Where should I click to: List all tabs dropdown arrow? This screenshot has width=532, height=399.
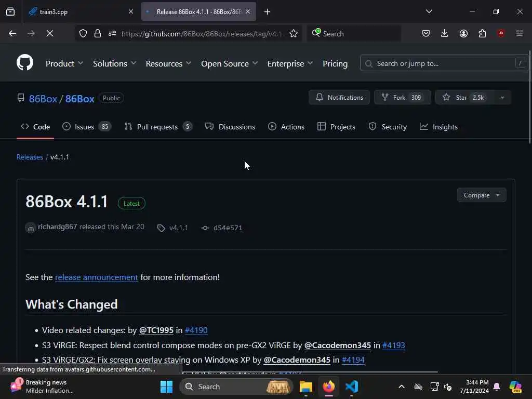point(429,11)
